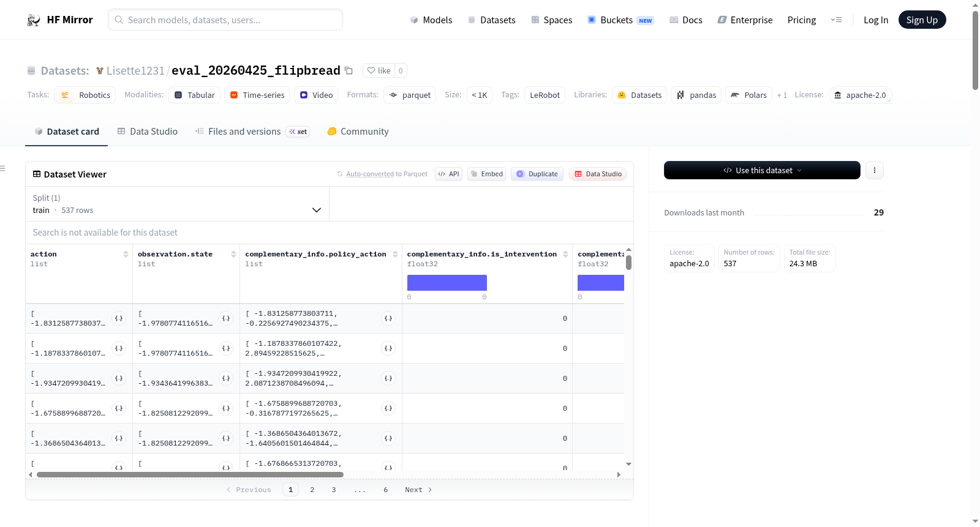
Task: Open the Dataset card tab
Action: pos(67,131)
